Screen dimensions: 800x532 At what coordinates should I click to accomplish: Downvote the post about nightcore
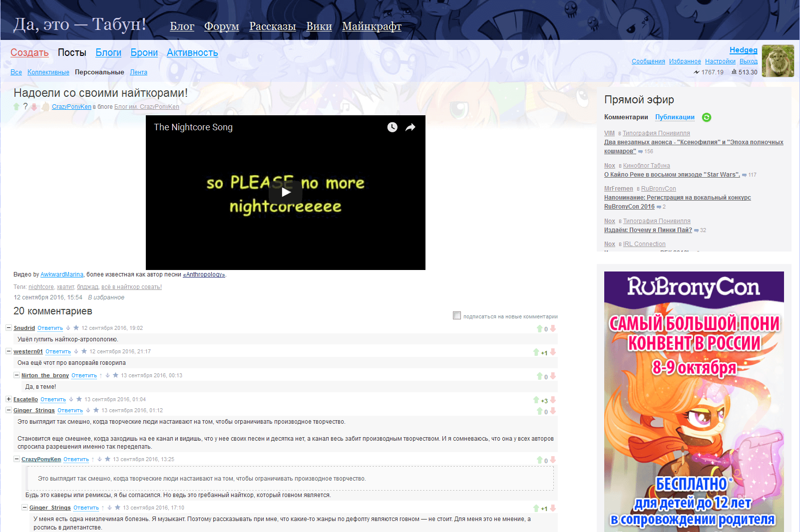coord(34,106)
